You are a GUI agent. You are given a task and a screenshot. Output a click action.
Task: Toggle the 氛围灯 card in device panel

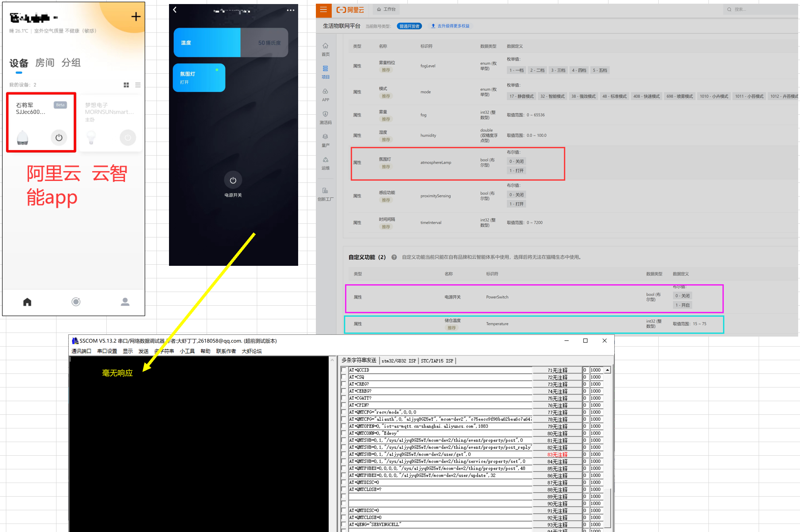point(199,78)
